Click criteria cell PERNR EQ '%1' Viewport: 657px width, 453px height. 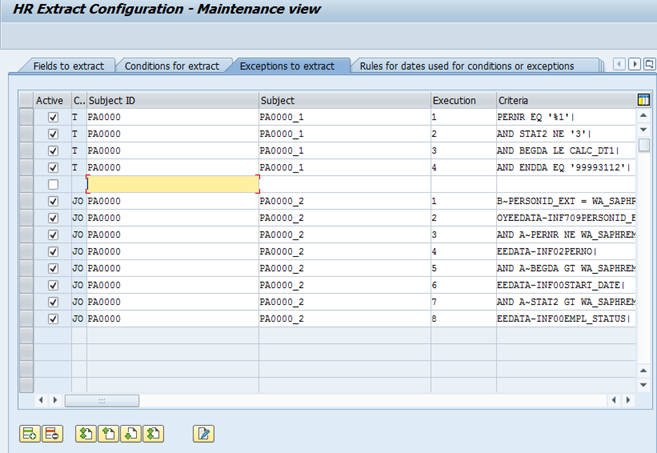pos(566,117)
